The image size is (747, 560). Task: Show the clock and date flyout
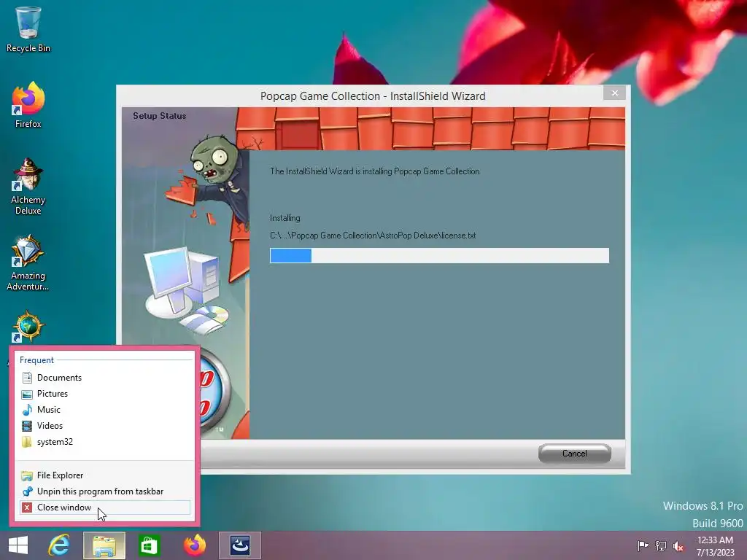715,545
